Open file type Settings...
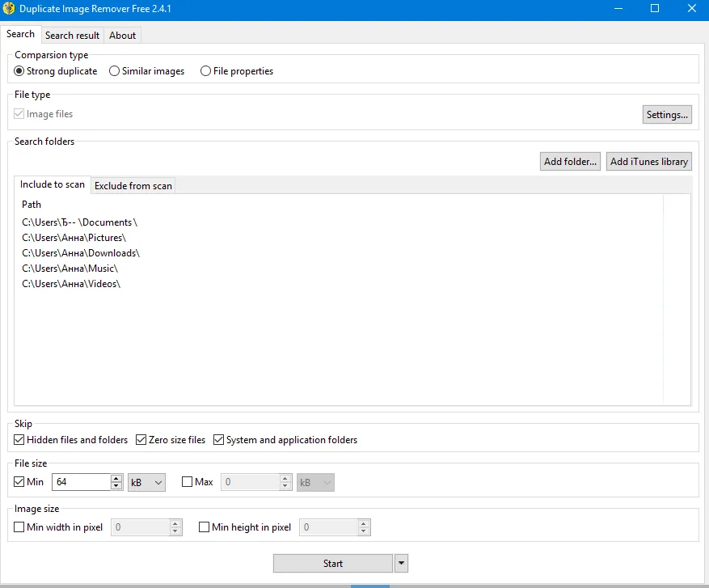This screenshot has width=709, height=588. coord(667,115)
